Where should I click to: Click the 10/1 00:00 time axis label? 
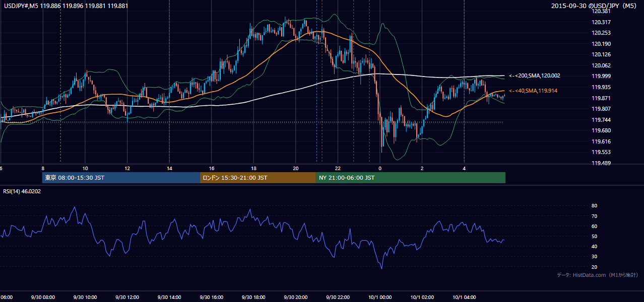tap(380, 297)
